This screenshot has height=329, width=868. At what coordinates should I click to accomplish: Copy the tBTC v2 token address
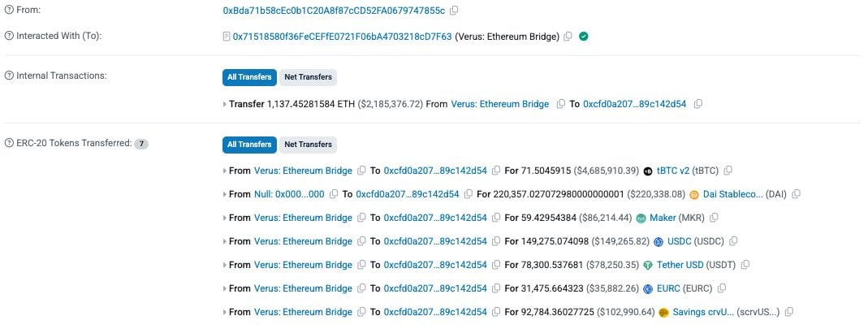[728, 171]
